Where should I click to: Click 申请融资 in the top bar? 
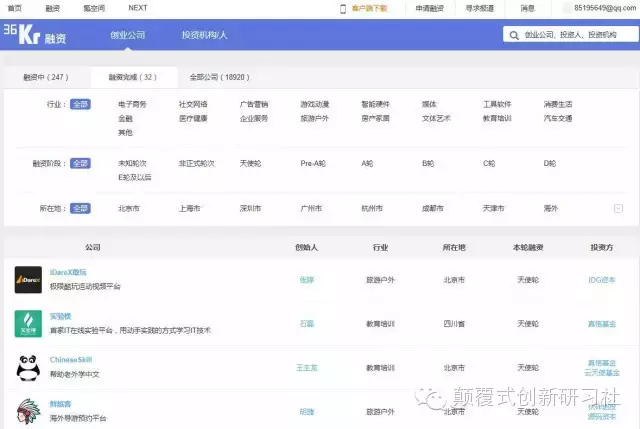[430, 8]
